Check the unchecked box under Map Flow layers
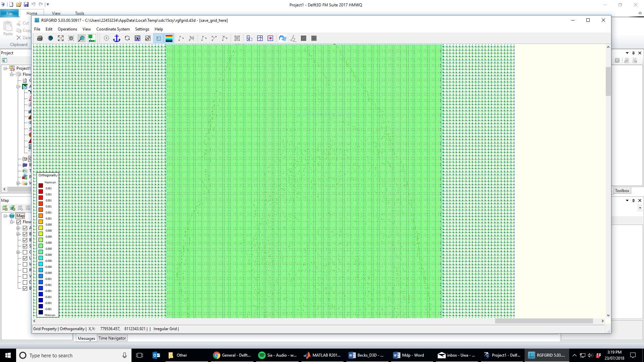This screenshot has height=362, width=644. coord(25,252)
